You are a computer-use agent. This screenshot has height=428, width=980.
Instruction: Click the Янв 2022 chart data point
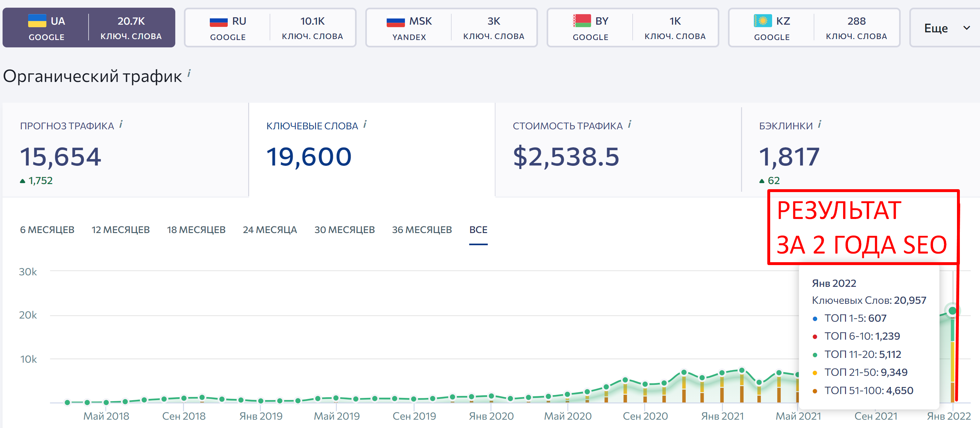click(952, 311)
